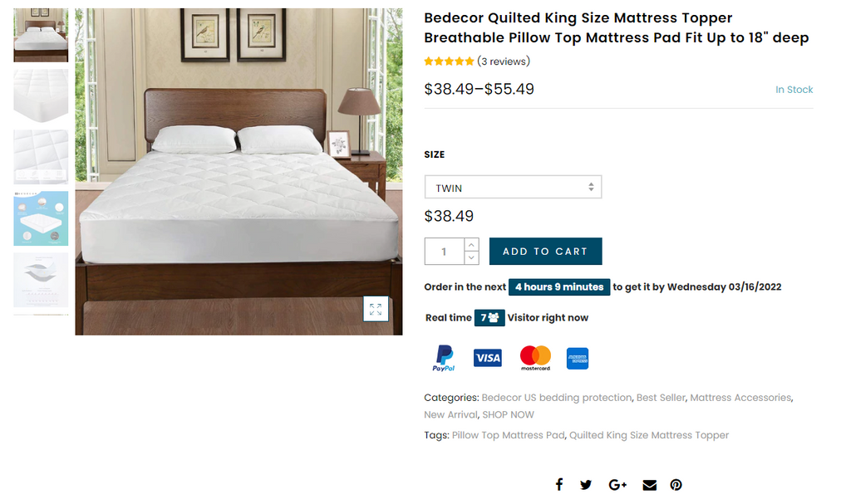Select the blue features infographic thumbnail
This screenshot has width=851, height=504.
41,218
